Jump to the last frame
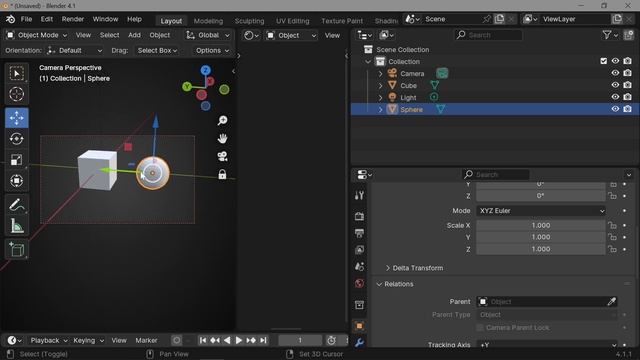 point(264,340)
